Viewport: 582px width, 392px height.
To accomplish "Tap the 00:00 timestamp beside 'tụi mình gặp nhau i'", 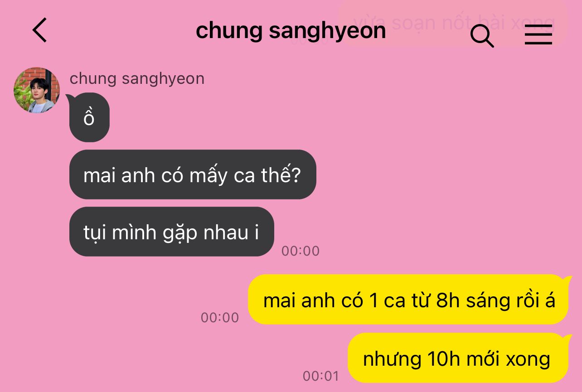I will pos(301,251).
